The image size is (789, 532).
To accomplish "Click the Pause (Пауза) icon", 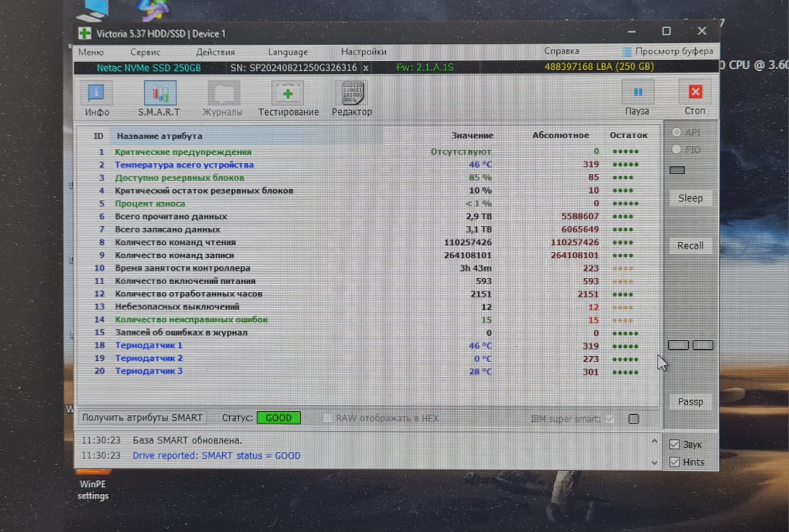I will point(637,93).
